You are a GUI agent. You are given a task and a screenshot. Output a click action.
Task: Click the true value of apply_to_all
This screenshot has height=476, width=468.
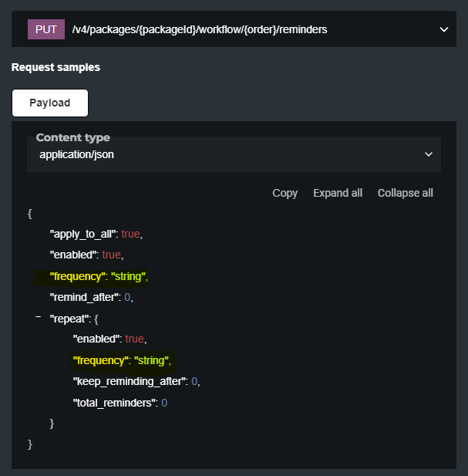[131, 234]
